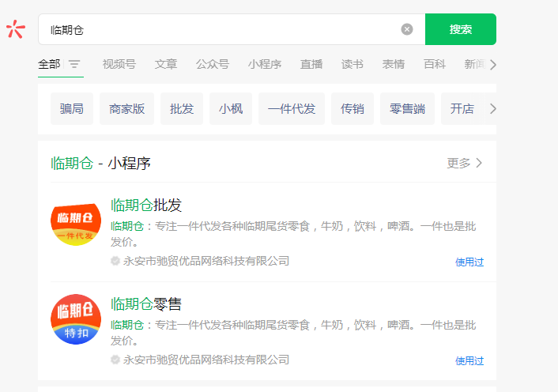The height and width of the screenshot is (392, 558).
Task: Switch to the 直播 tab
Action: coord(311,64)
